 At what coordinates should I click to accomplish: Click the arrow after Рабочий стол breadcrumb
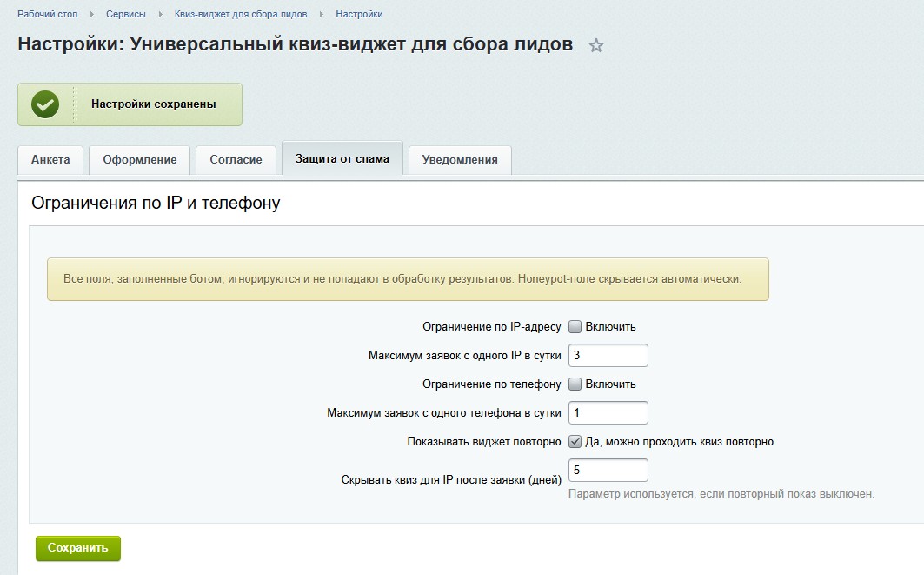click(92, 14)
